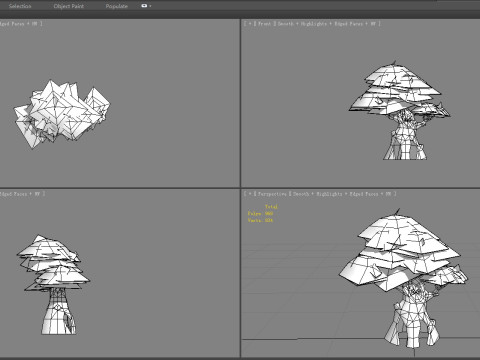Click the yellow Total statistics header
Viewport: 480px width, 360px height.
[x=271, y=207]
